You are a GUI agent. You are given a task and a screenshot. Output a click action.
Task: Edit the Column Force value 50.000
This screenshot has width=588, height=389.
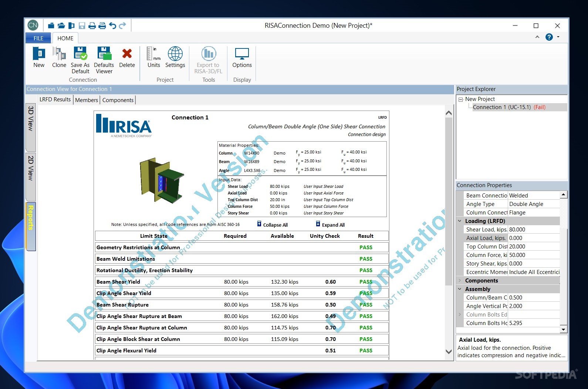pyautogui.click(x=534, y=255)
